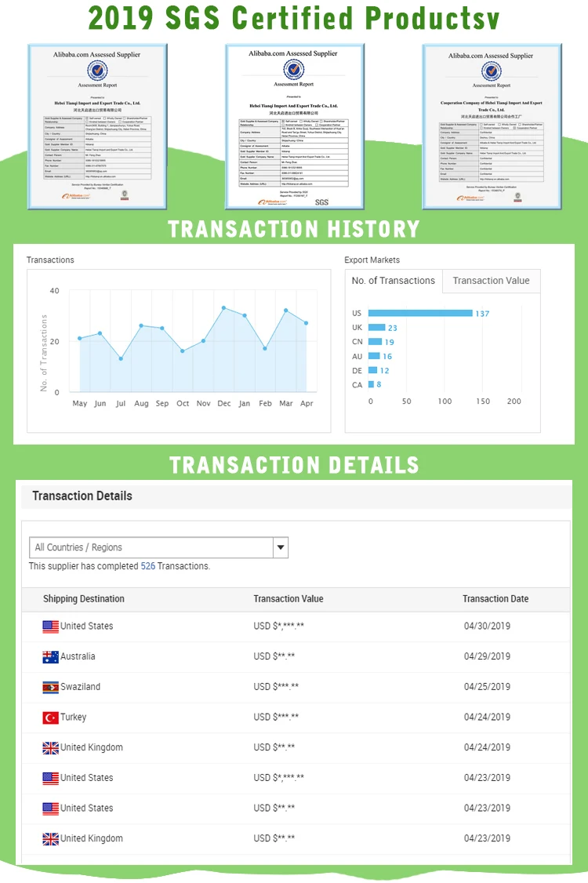Click the Turkey flag icon
The height and width of the screenshot is (883, 588).
coord(51,718)
